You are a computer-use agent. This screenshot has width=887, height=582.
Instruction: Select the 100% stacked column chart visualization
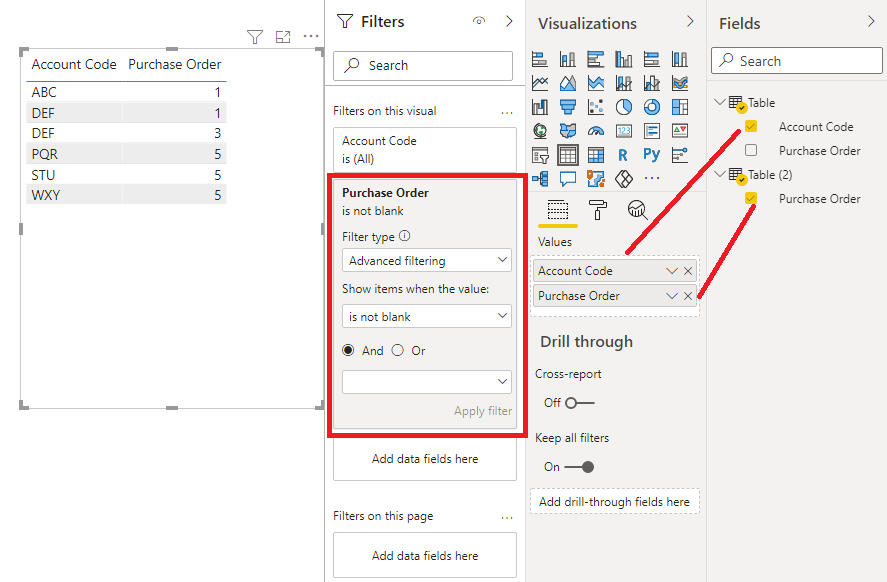pyautogui.click(x=679, y=59)
